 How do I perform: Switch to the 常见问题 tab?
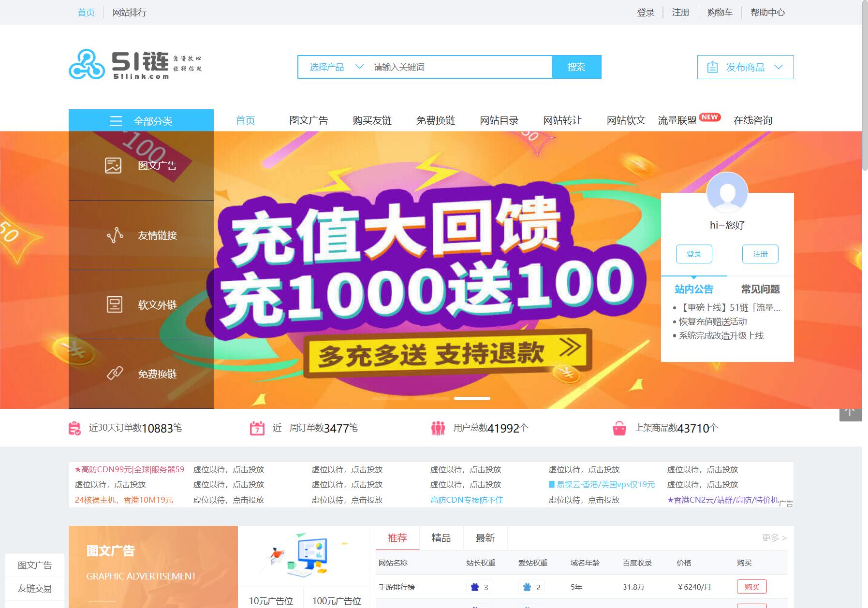pyautogui.click(x=761, y=289)
